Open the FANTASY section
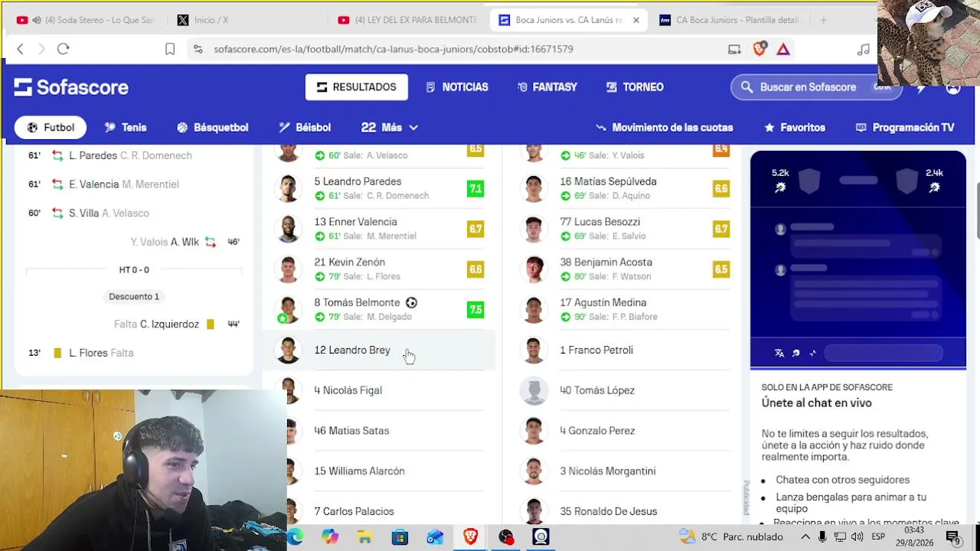This screenshot has height=551, width=980. click(547, 87)
